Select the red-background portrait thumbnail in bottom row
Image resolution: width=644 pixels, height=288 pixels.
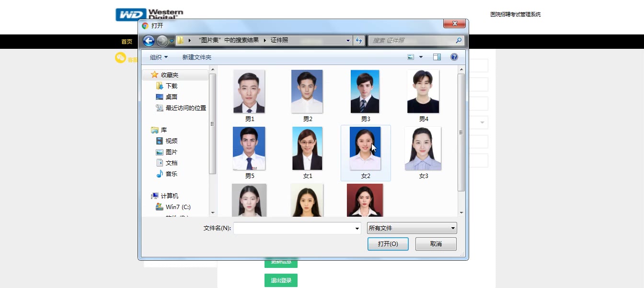coord(365,200)
